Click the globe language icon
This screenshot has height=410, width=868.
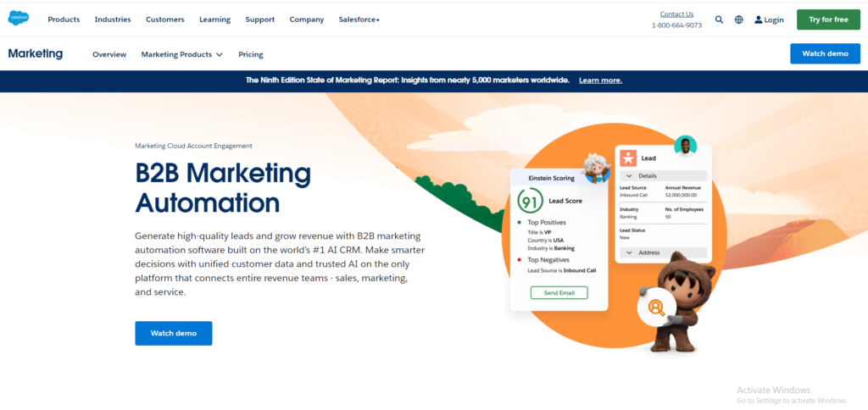[x=739, y=19]
